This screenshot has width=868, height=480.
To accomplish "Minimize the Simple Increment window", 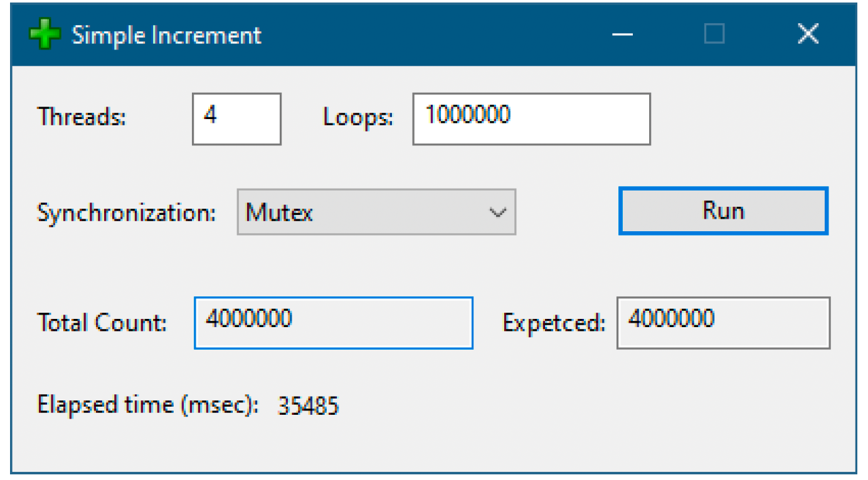I will 622,34.
